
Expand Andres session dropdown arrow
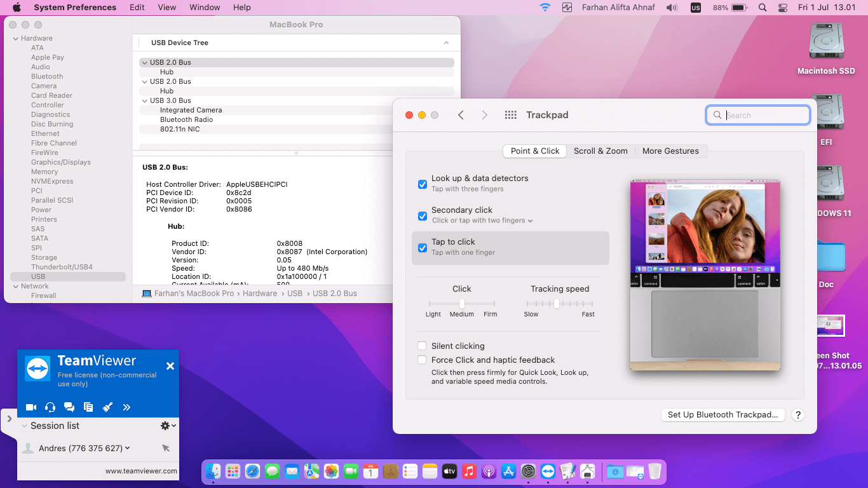128,448
